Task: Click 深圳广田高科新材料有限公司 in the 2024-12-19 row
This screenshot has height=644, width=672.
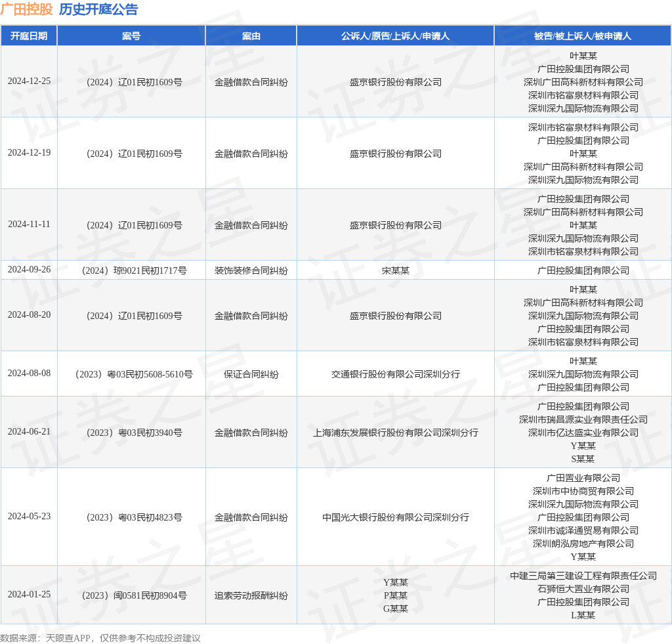Action: click(583, 167)
